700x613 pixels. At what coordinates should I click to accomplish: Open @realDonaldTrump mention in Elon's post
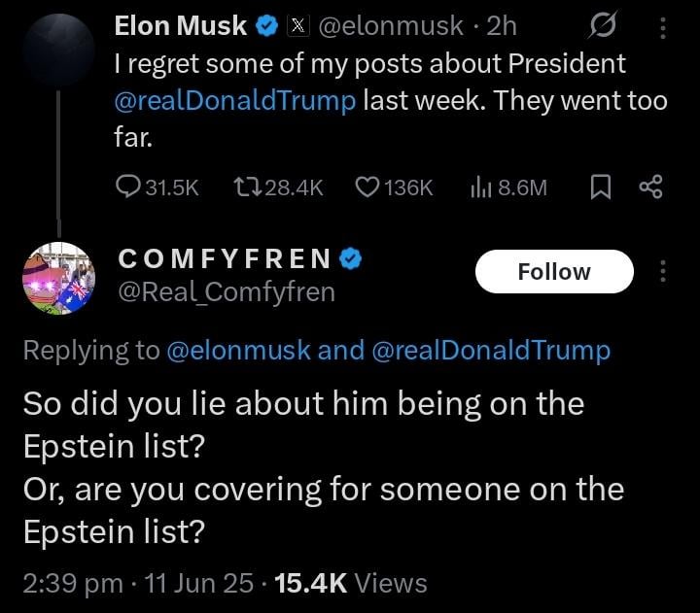point(235,100)
